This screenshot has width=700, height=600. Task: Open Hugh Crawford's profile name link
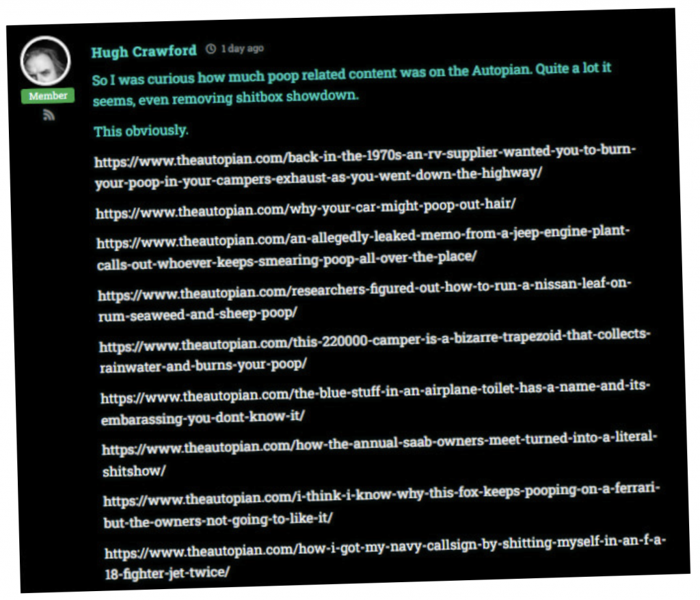(x=144, y=51)
